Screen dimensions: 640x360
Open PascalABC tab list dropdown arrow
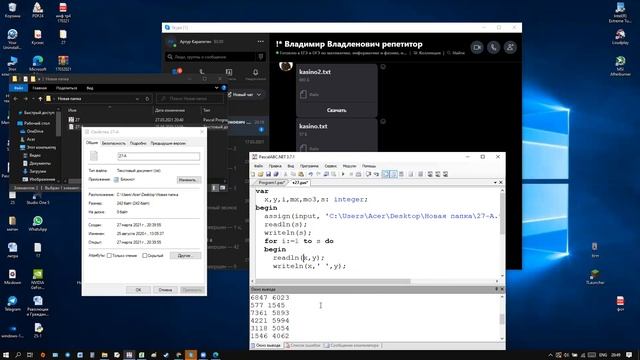495,182
